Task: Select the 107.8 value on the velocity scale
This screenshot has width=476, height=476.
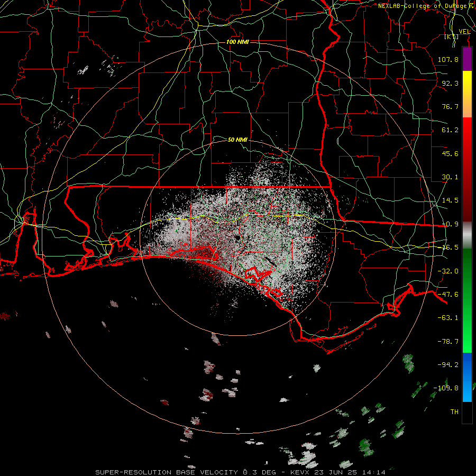Action: point(448,59)
